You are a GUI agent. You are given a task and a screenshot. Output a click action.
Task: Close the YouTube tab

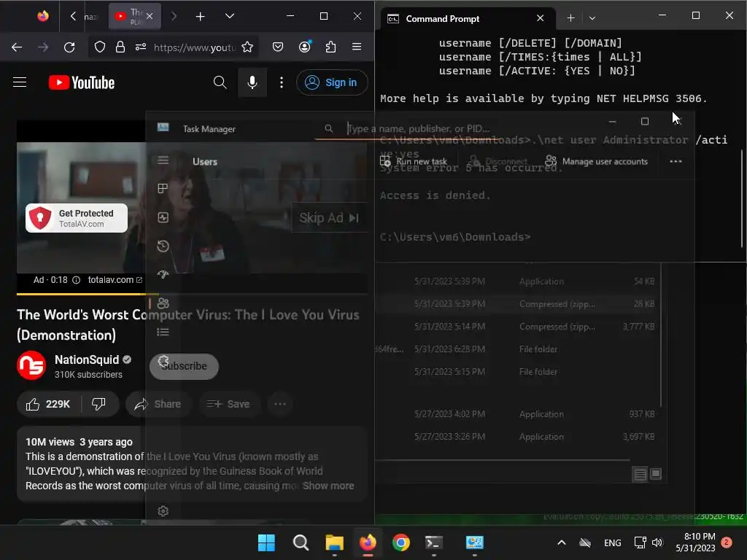pos(150,16)
